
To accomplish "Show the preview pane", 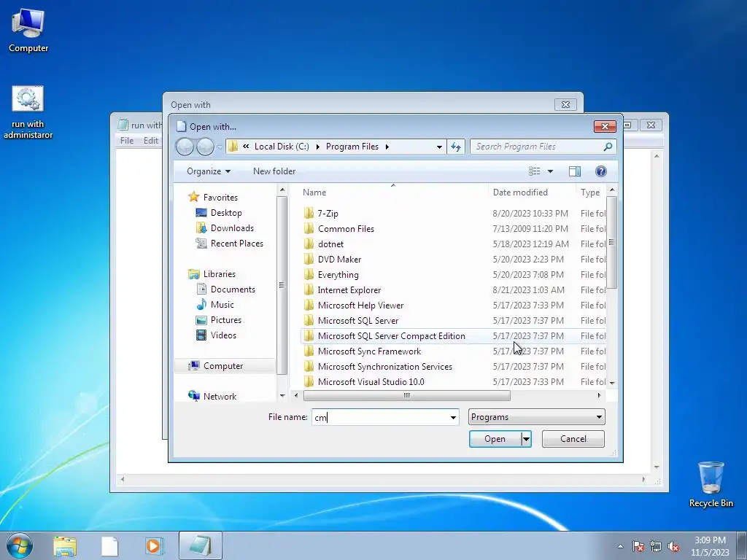I will coord(575,171).
